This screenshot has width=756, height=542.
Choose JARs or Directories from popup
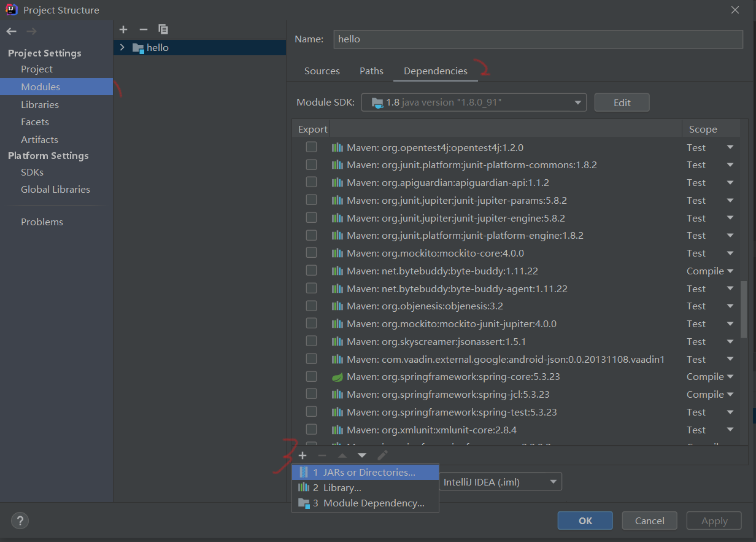pyautogui.click(x=365, y=472)
